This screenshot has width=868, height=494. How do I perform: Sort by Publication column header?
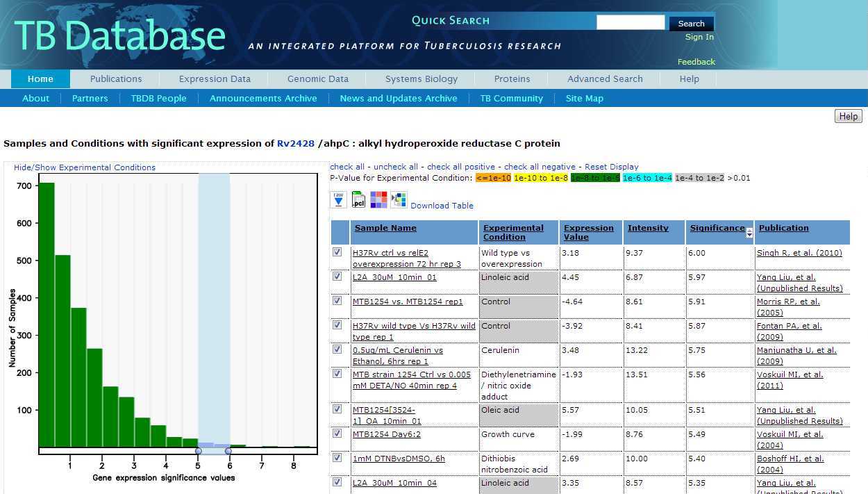point(783,228)
